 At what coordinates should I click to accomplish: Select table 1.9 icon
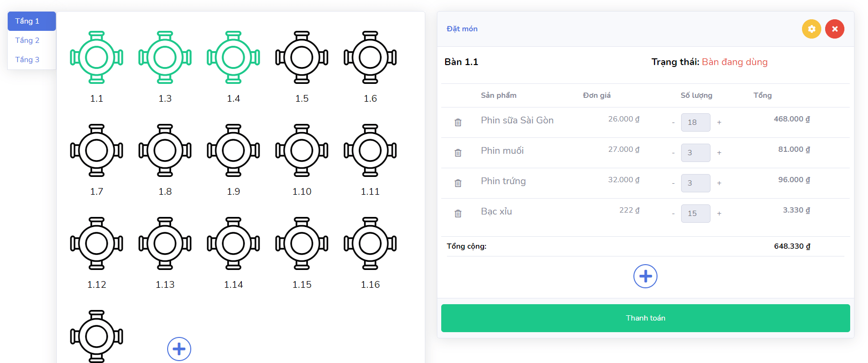[x=233, y=150]
